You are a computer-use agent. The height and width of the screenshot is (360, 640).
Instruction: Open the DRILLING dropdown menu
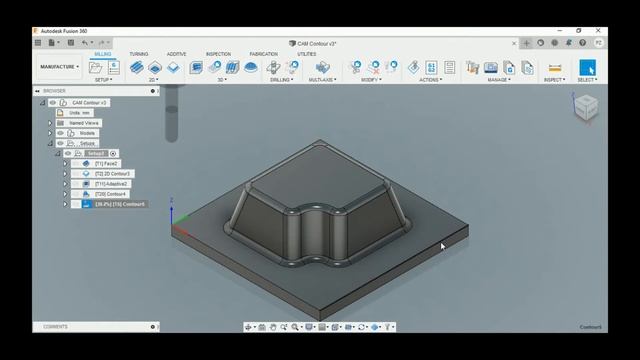tap(282, 80)
